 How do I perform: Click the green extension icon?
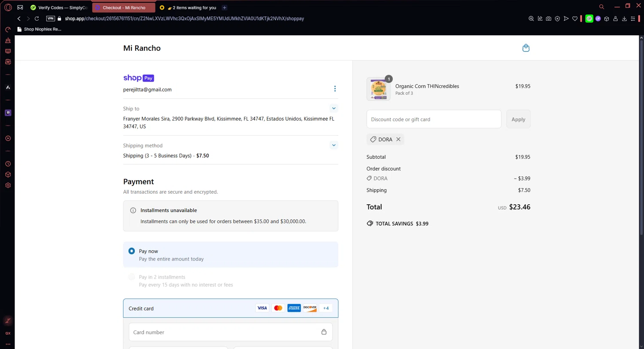pyautogui.click(x=589, y=18)
